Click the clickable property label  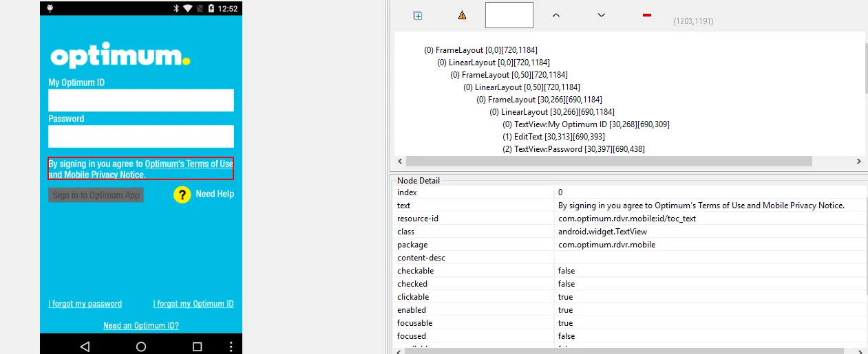click(x=413, y=297)
